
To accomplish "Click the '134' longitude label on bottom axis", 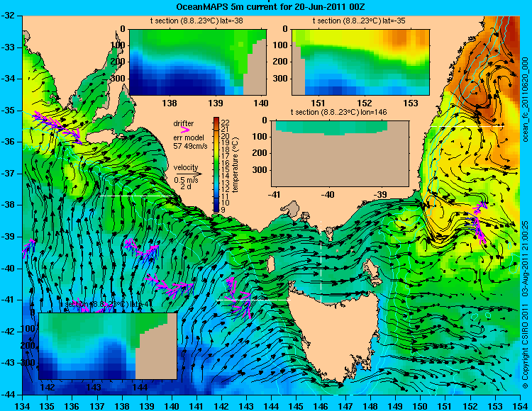I will point(23,405).
